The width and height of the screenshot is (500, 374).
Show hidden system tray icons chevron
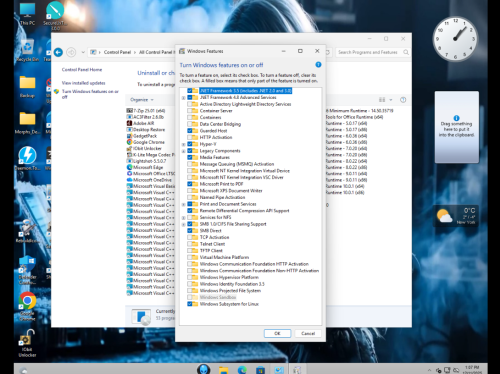tap(429, 370)
